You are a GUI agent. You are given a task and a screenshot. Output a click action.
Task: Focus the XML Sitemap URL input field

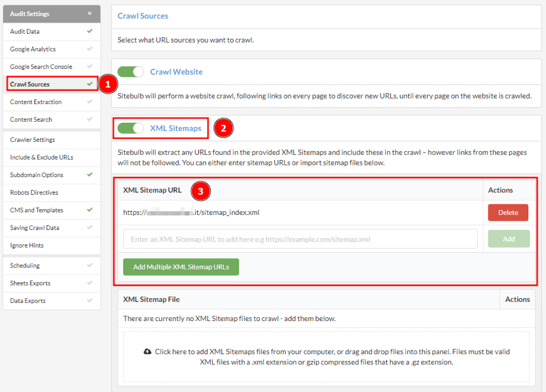tap(300, 239)
